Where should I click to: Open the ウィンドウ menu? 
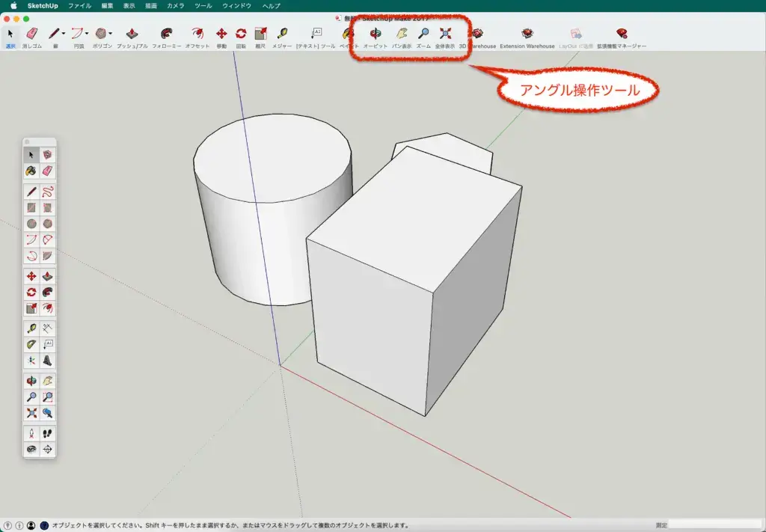[237, 6]
